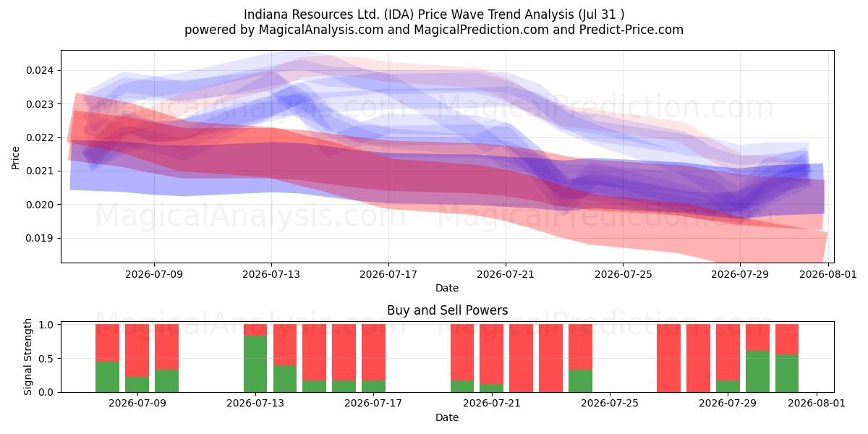Click the 0.021 tick on the Price axis

(41, 171)
